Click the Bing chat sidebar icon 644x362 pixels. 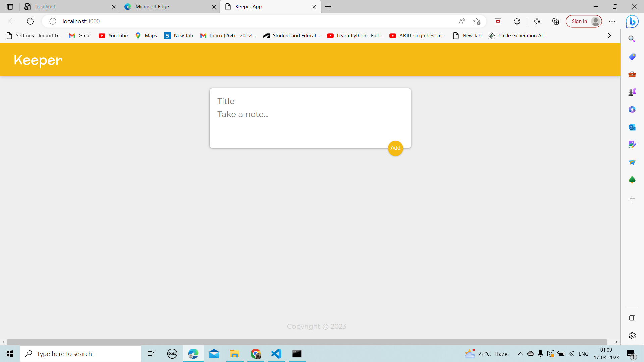click(632, 22)
